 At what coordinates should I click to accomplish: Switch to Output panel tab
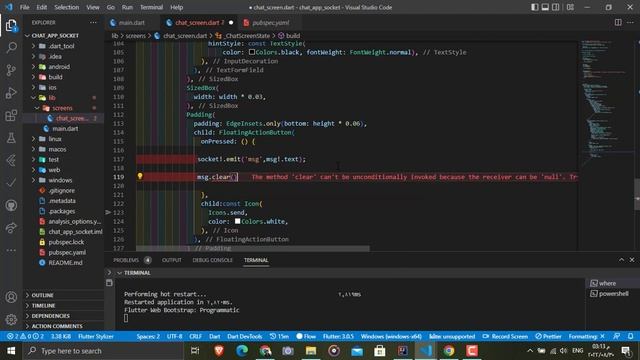click(x=171, y=260)
